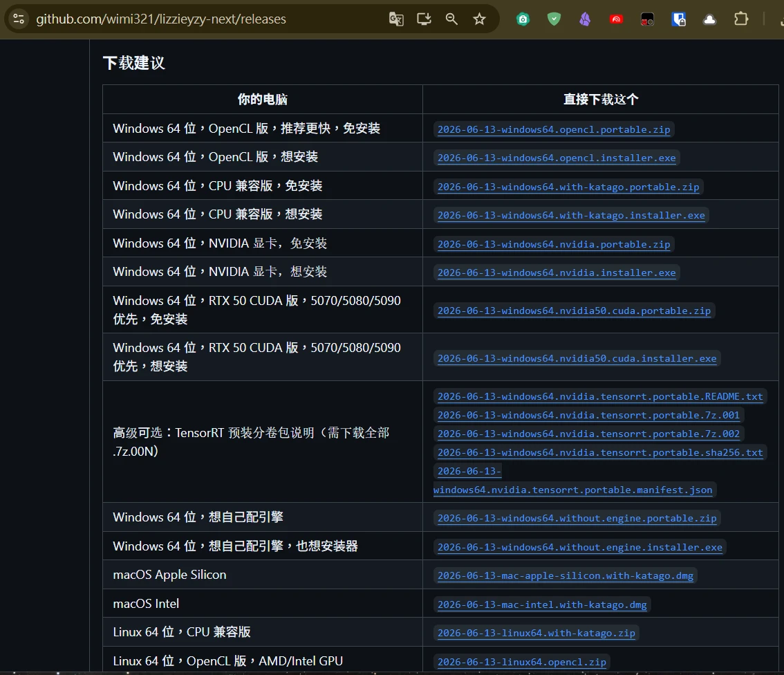Click row text RTX 50 CUDA 版 优先，免安装
784x675 pixels.
point(256,310)
